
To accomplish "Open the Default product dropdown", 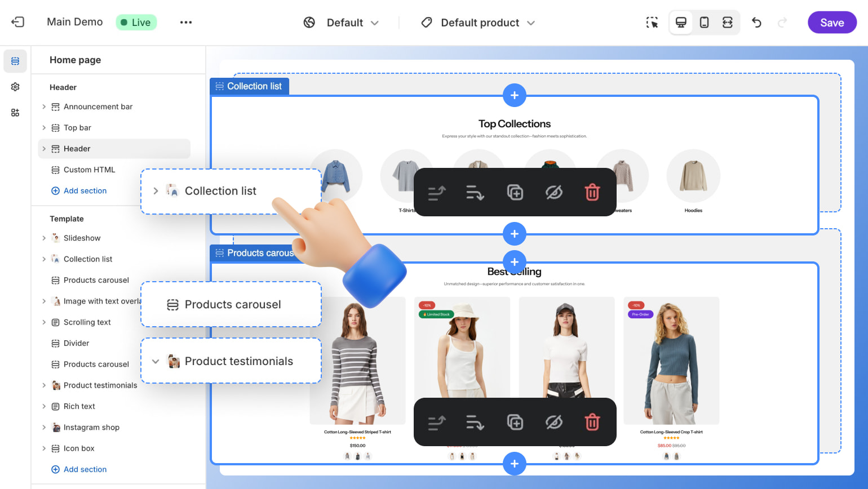I will point(478,23).
